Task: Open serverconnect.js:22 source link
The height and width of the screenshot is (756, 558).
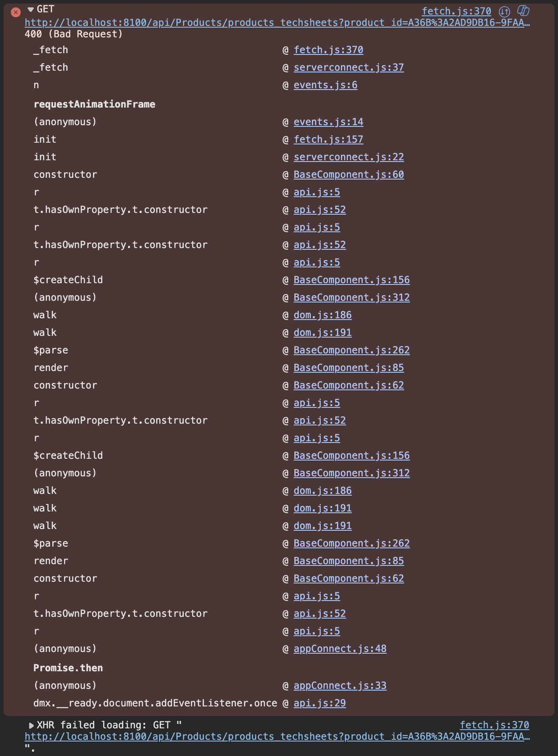Action: click(x=349, y=157)
